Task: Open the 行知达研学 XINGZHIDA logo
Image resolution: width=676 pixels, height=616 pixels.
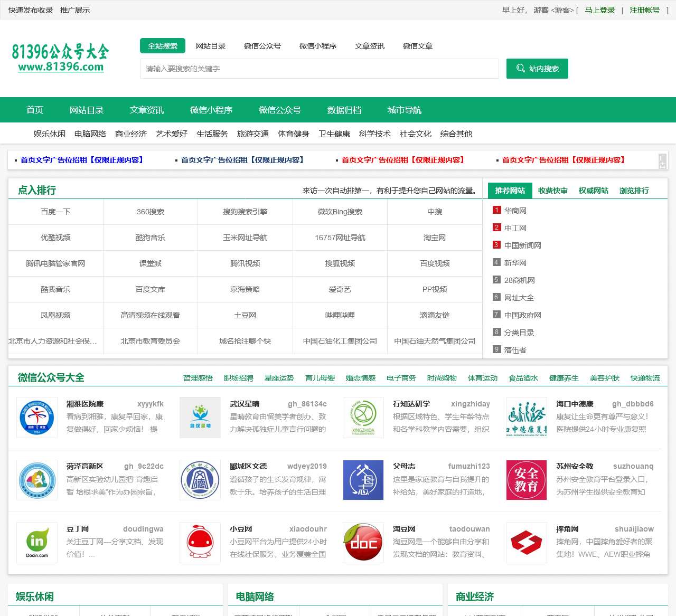Action: (363, 417)
